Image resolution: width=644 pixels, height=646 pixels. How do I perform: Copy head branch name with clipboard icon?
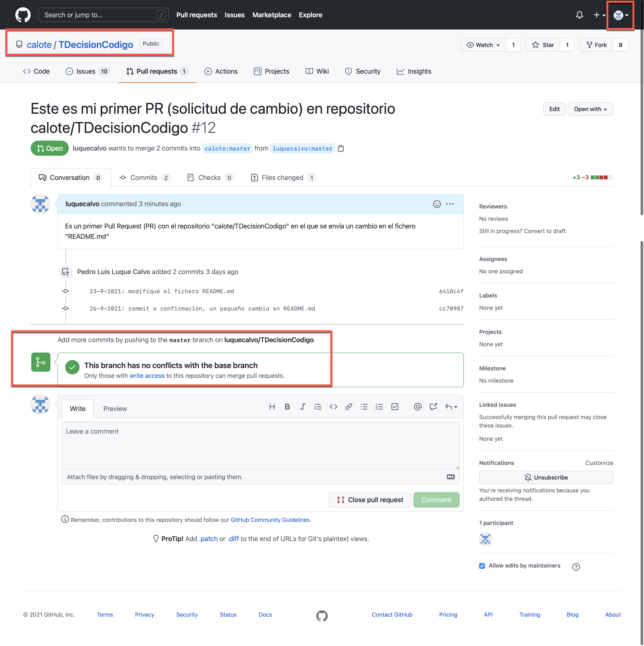341,148
